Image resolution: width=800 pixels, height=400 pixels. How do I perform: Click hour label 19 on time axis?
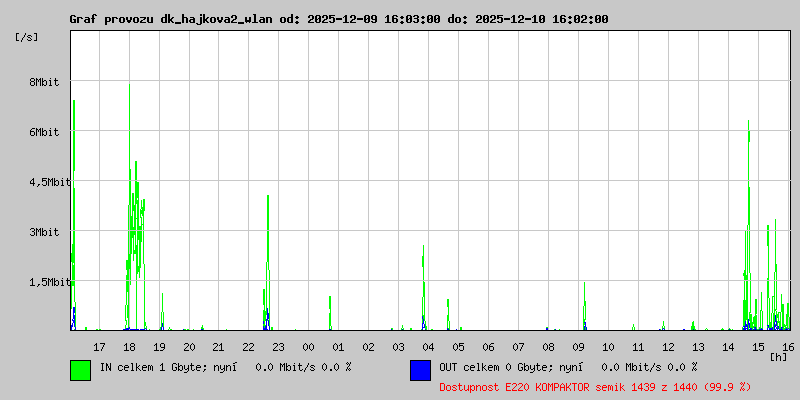point(159,347)
